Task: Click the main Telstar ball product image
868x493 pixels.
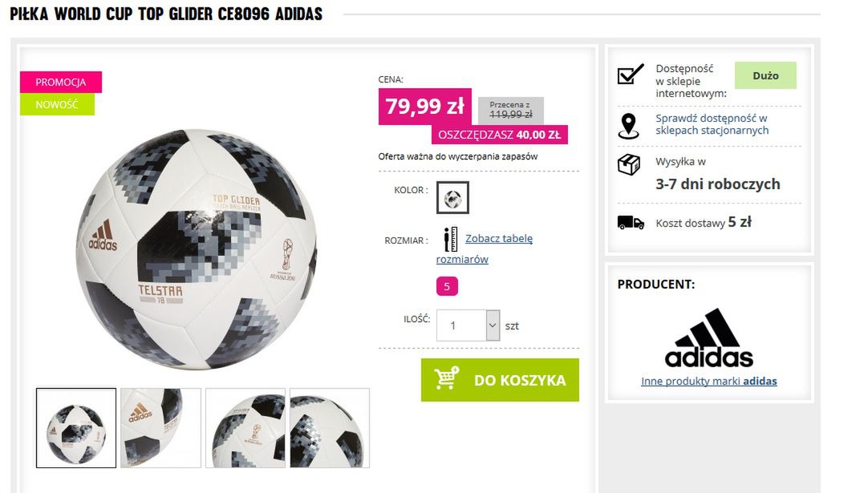Action: tap(197, 249)
